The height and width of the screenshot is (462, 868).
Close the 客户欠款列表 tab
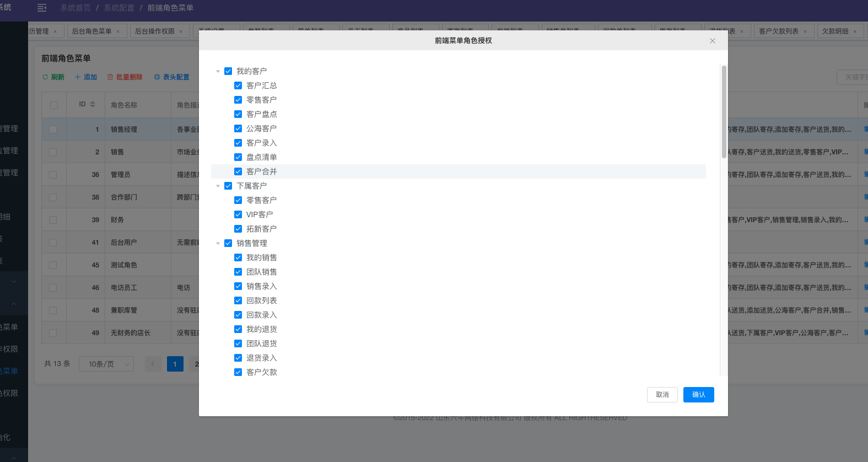pyautogui.click(x=805, y=31)
